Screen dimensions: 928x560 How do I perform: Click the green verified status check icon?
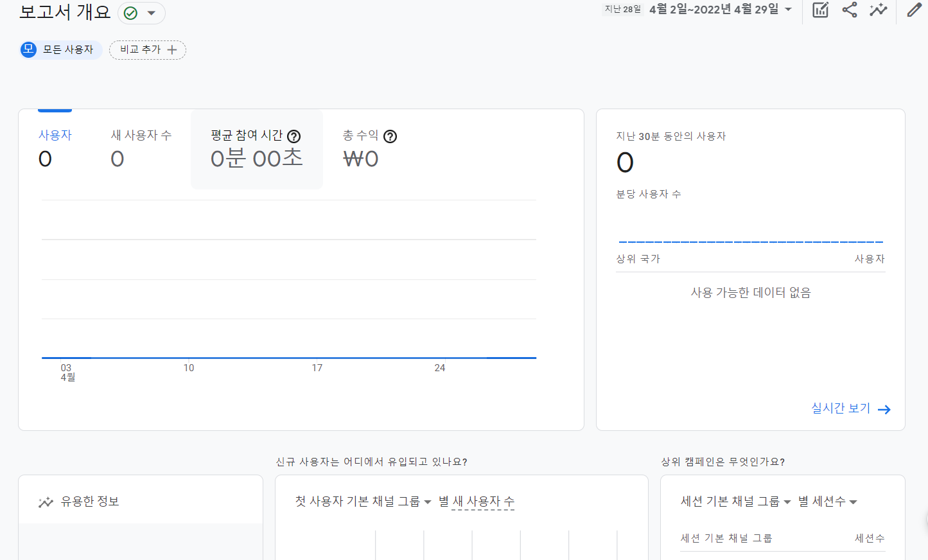pos(131,13)
